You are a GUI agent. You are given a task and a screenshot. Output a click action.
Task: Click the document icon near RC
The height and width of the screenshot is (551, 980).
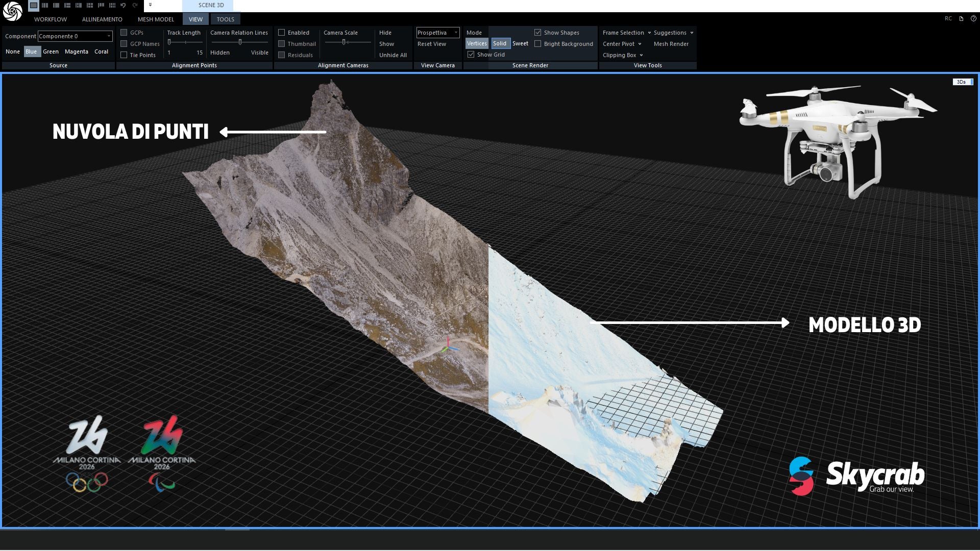[961, 18]
